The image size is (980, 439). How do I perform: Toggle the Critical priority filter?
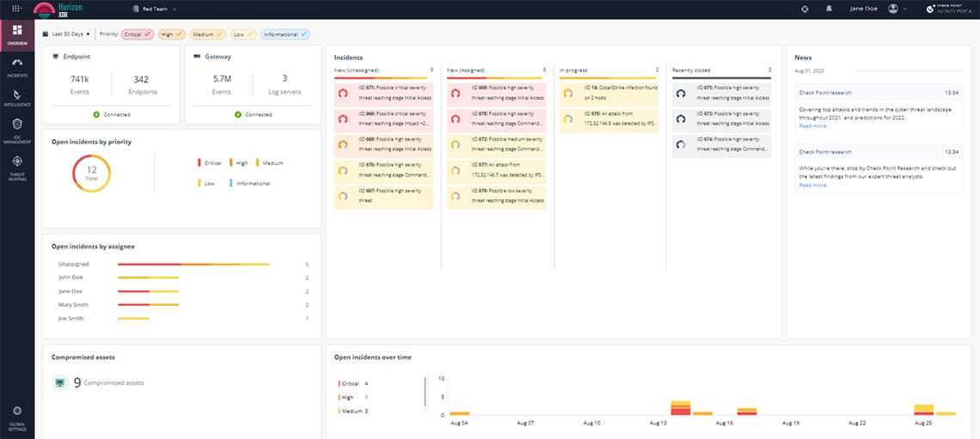138,34
